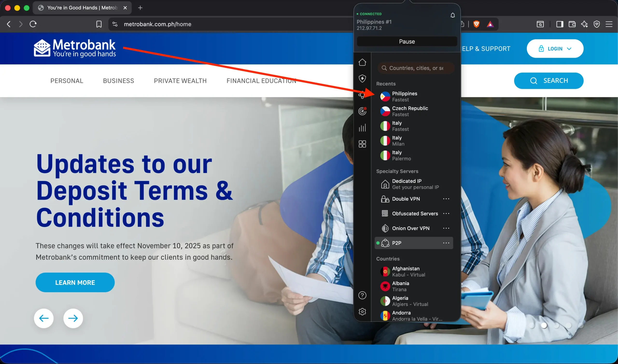Viewport: 618px width, 364px height.
Task: Open the P2P three-dot menu
Action: pos(446,243)
